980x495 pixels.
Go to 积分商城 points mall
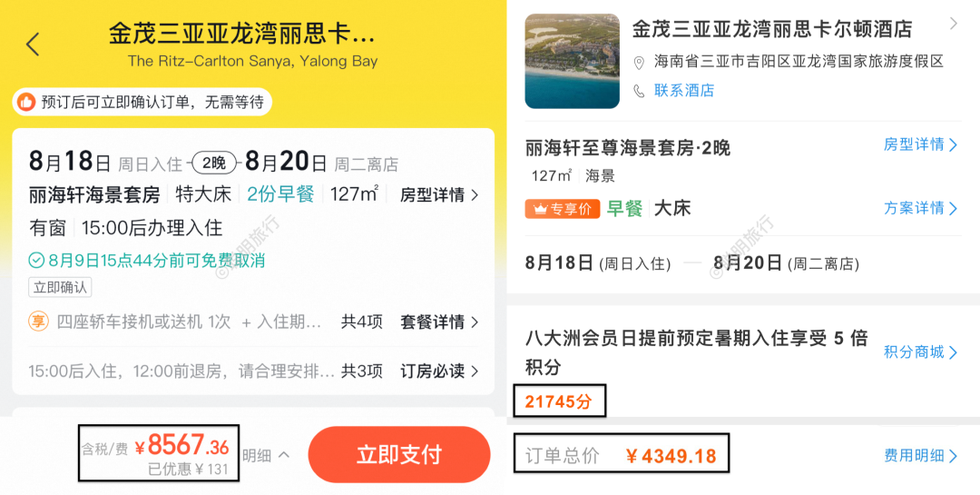tap(920, 352)
